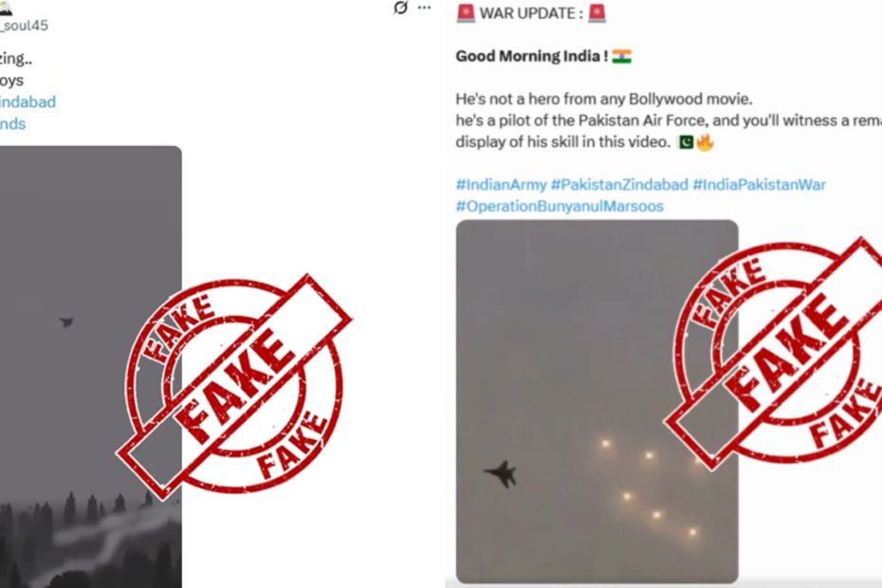Image resolution: width=882 pixels, height=588 pixels.
Task: Click the siren emoji after WAR UPDATE
Action: tap(597, 13)
